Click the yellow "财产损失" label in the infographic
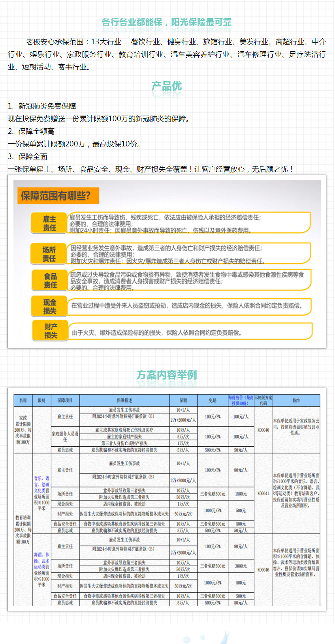Image resolution: width=335 pixels, height=644 pixels. click(50, 331)
